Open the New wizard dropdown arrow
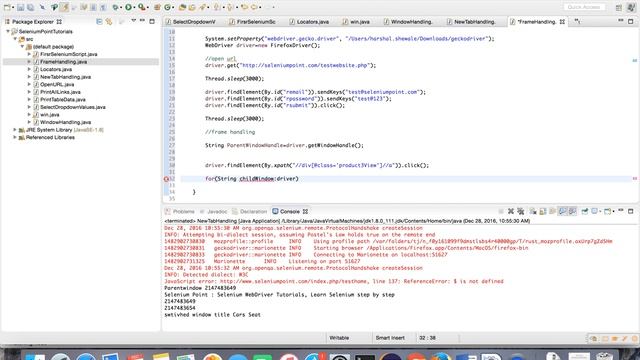The image size is (640, 360). click(13, 7)
